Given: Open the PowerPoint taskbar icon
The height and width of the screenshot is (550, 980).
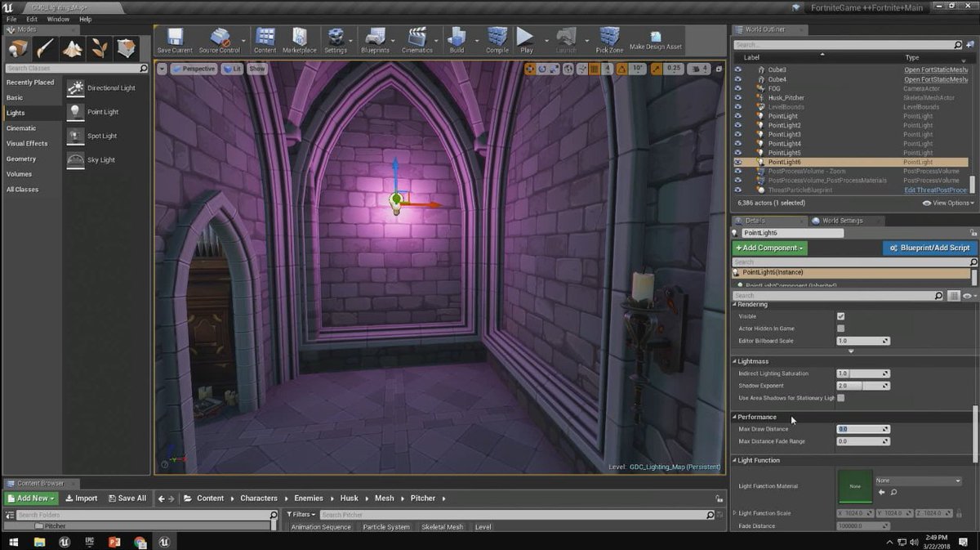Looking at the screenshot, I should coord(114,541).
